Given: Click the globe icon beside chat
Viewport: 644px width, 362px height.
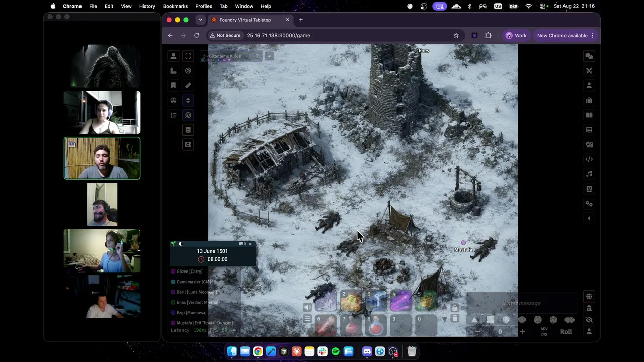Looking at the screenshot, I should click(x=589, y=296).
